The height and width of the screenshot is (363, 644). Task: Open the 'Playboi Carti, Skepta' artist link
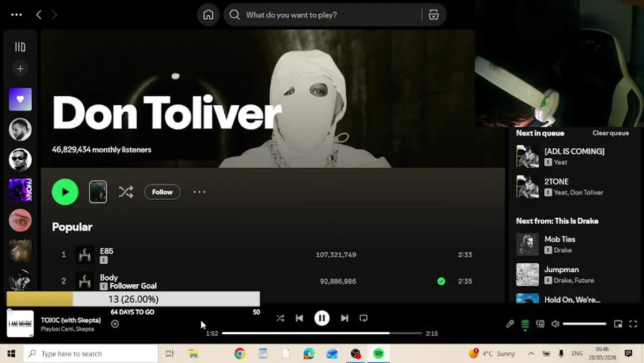coord(67,329)
